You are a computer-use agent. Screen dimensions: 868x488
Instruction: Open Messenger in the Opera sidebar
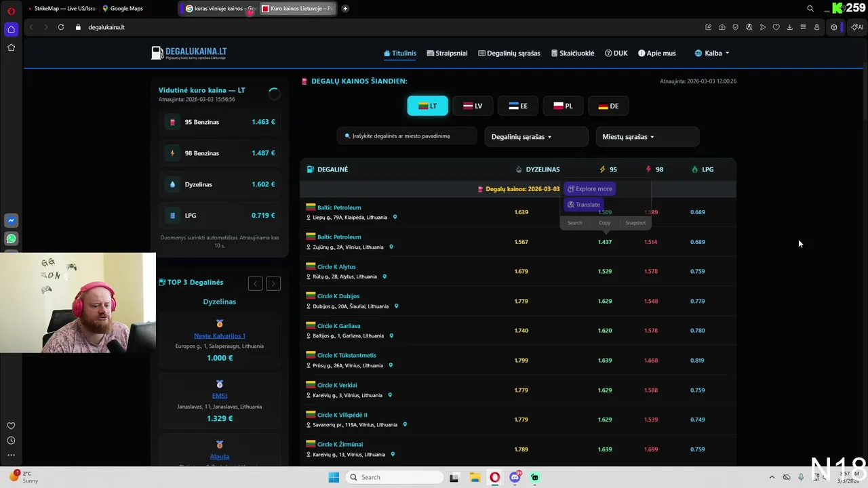tap(11, 220)
